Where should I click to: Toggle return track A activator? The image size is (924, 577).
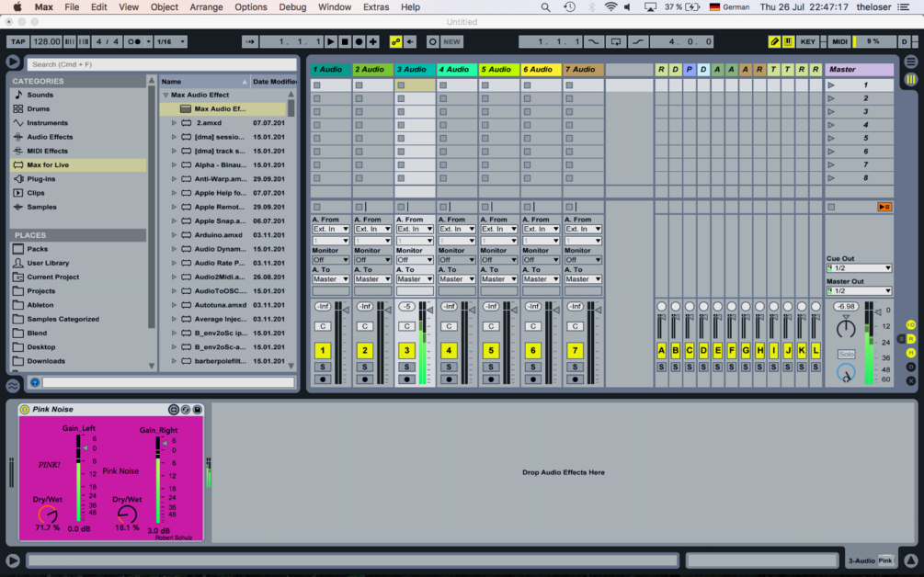click(661, 350)
